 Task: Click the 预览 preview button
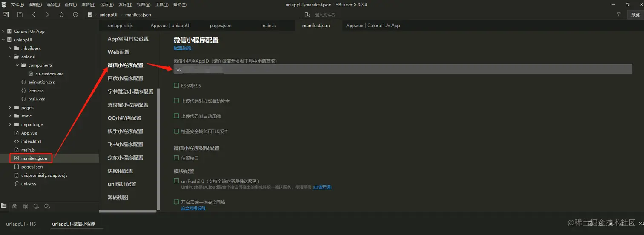click(635, 14)
